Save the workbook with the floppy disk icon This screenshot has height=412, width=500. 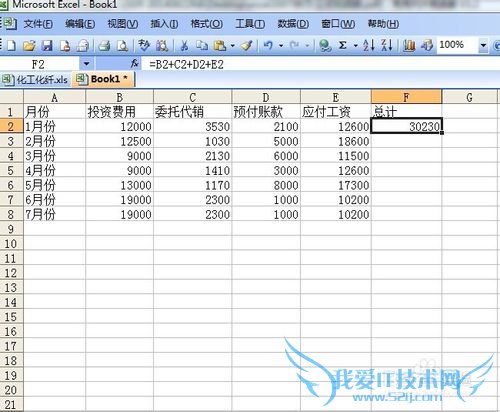(x=47, y=45)
